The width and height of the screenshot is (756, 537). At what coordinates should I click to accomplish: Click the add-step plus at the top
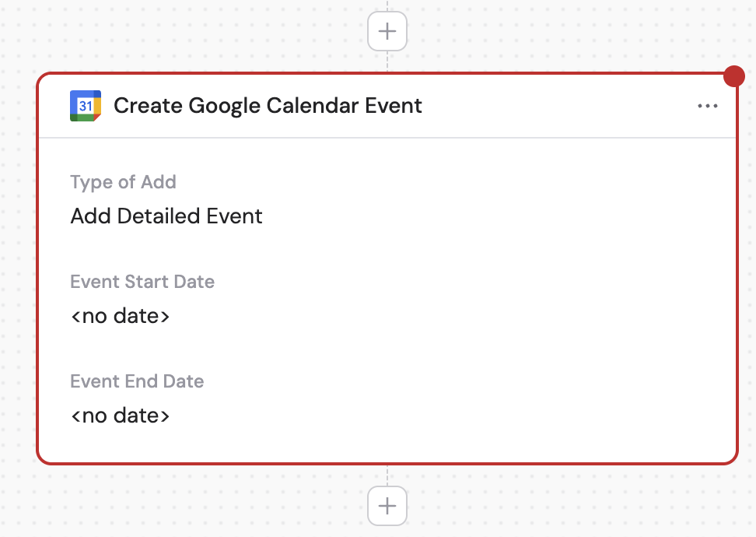pyautogui.click(x=387, y=31)
